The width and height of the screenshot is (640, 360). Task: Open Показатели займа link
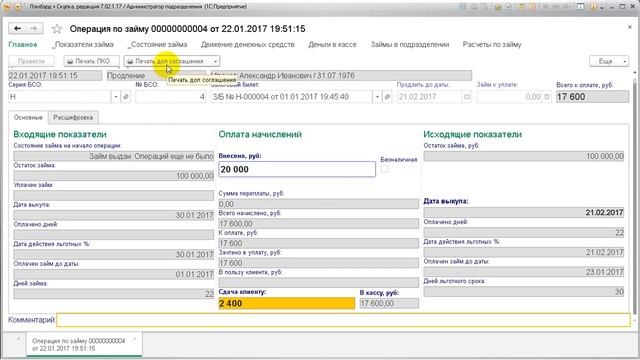coord(83,44)
